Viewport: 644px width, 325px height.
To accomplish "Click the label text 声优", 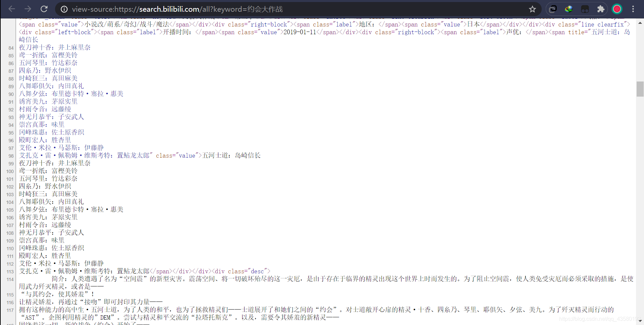I will 513,32.
